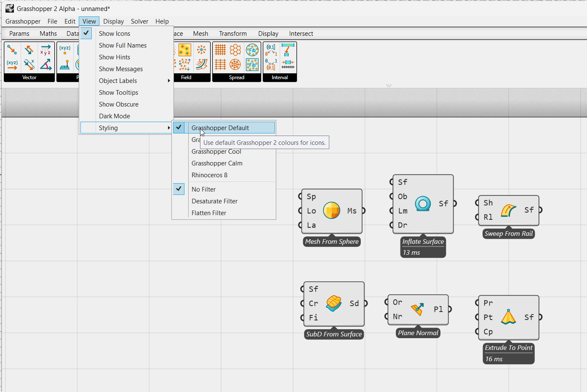Pick the Rhinoceros 8 style

coord(224,175)
